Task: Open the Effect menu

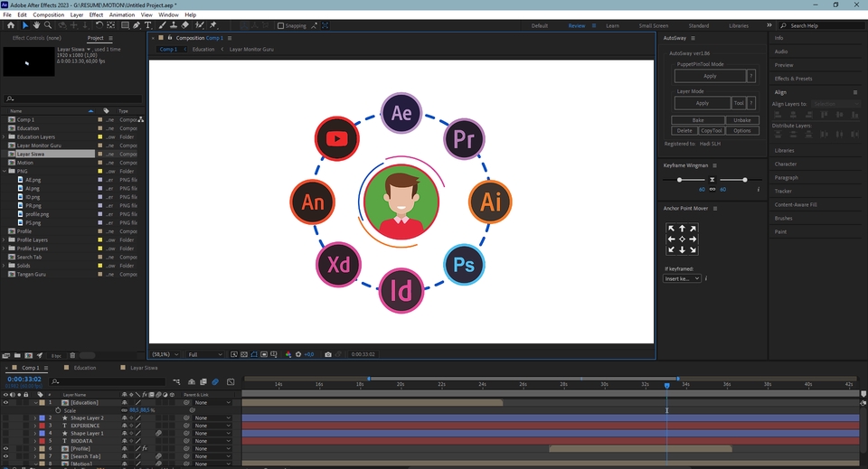Action: coord(97,15)
